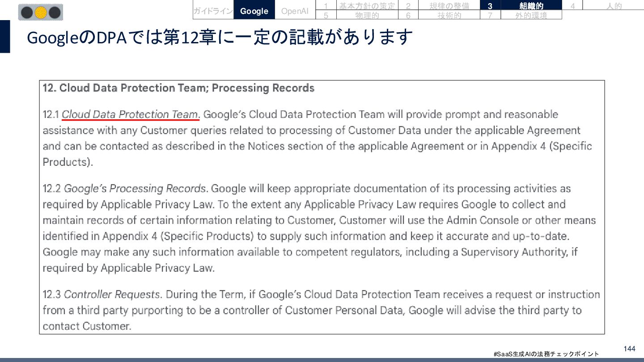Jump to section 4 人的
This screenshot has height=362, width=644.
tap(614, 6)
